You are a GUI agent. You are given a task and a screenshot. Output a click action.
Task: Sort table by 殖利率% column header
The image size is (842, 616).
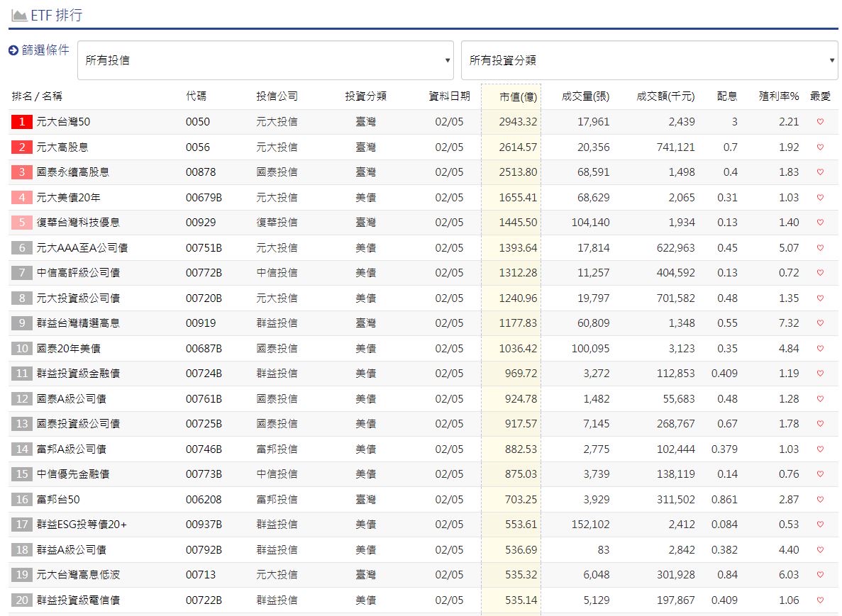(x=778, y=96)
